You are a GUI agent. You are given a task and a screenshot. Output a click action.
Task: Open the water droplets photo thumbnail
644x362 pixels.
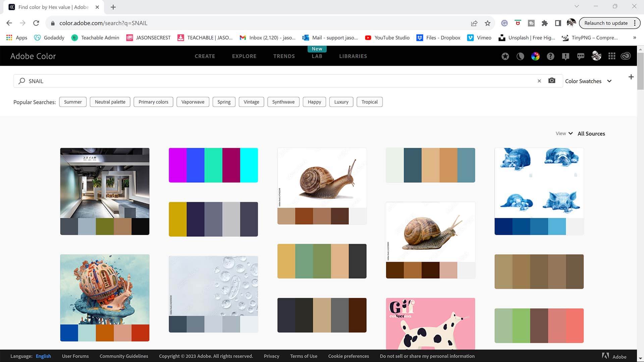[213, 286]
